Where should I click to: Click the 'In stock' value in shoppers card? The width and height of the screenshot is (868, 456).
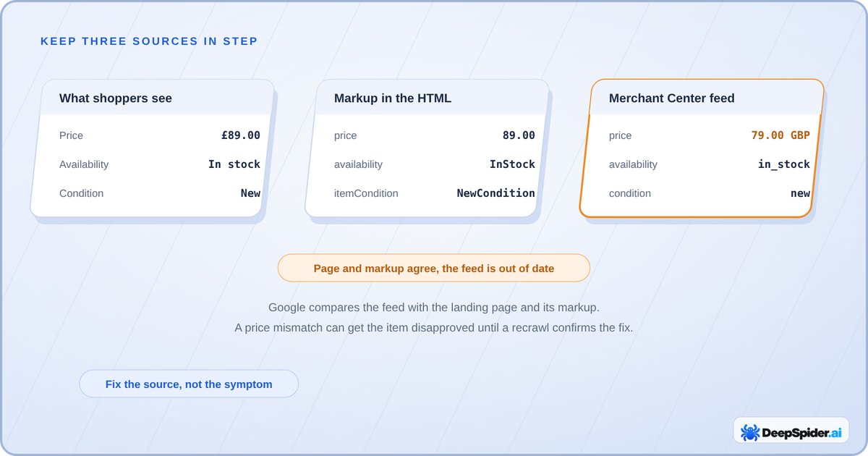pos(234,164)
